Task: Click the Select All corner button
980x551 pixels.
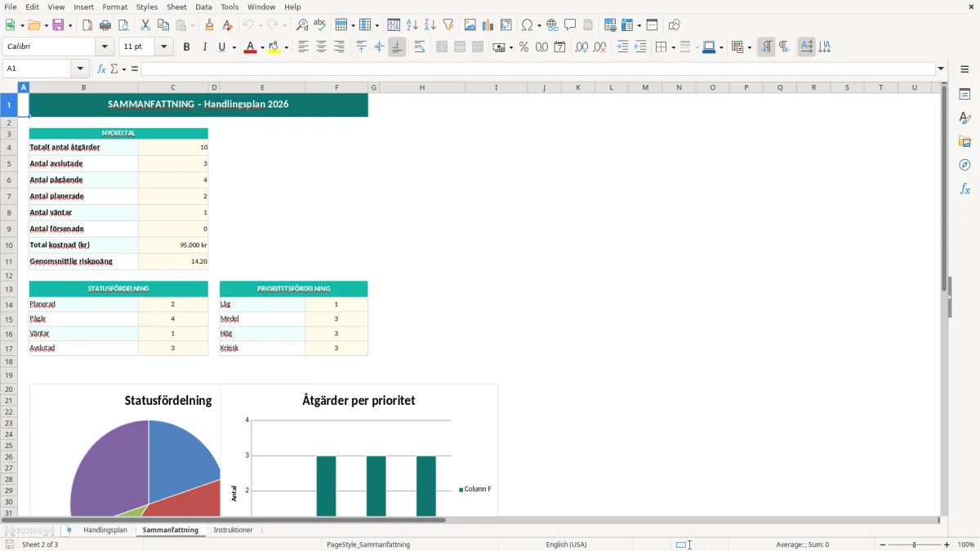Action: coord(9,87)
